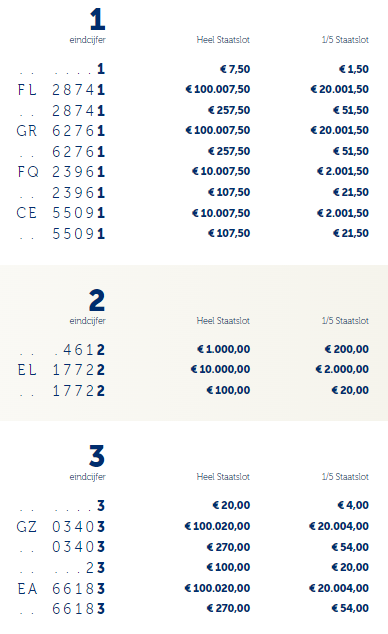Select lot number GZ 03403
The width and height of the screenshot is (388, 634).
[x=61, y=526]
